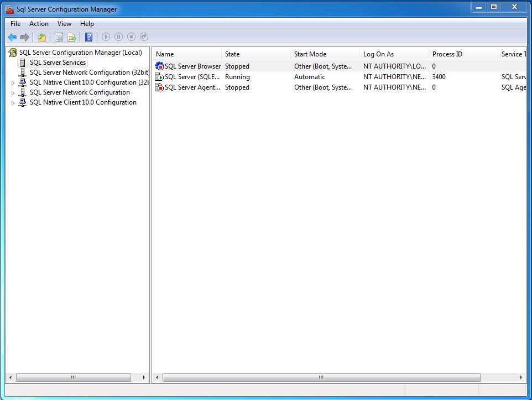Image resolution: width=532 pixels, height=400 pixels.
Task: Click the Running state cell
Action: [237, 77]
